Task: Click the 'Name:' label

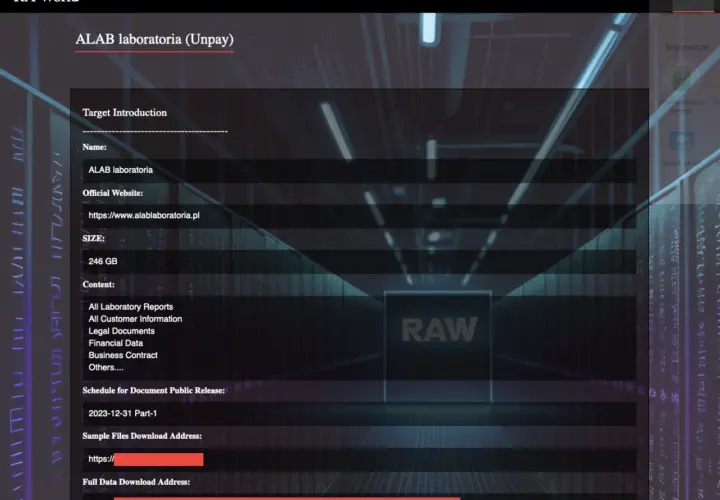Action: click(x=95, y=147)
